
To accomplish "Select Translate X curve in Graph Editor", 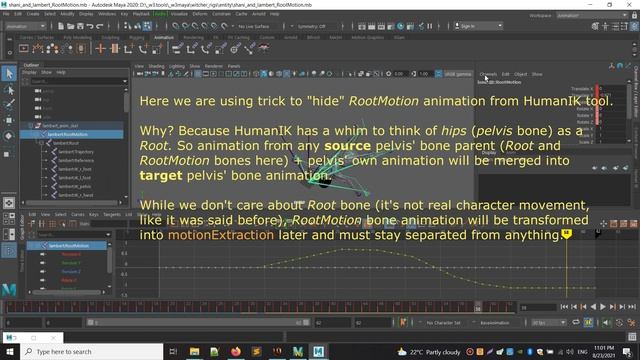I will (71, 254).
